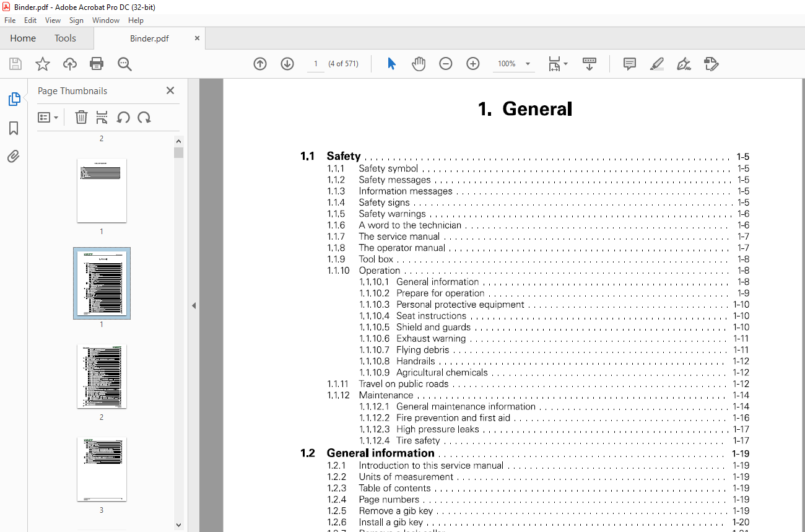
Task: Click 'A word to the technician' entry
Action: point(410,225)
